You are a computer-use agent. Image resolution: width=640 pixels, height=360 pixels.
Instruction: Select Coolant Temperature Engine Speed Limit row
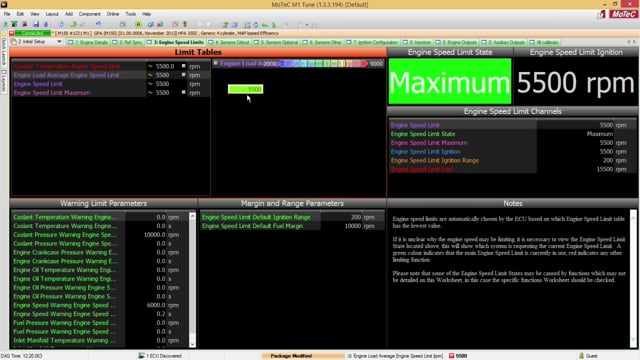click(110, 66)
